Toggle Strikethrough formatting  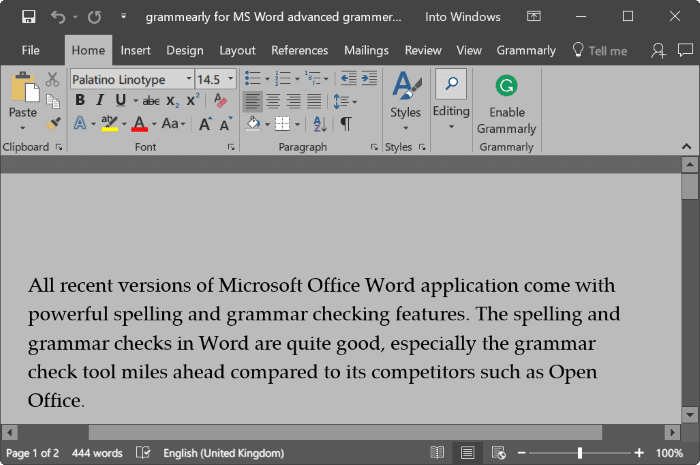[x=151, y=101]
